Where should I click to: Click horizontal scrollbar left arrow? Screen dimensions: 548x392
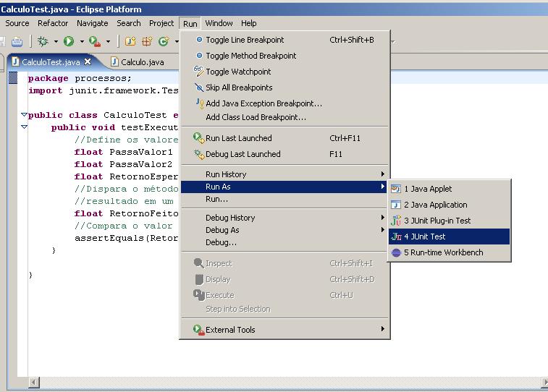click(34, 382)
